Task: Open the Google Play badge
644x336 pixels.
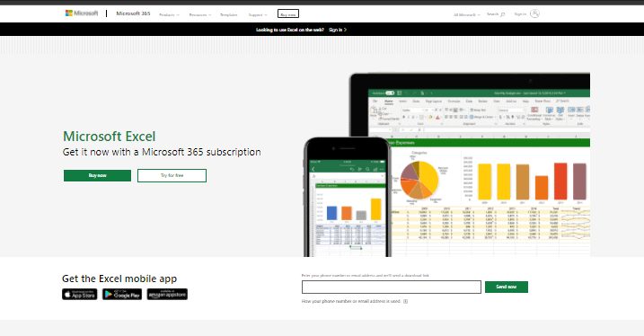Action: (122, 294)
